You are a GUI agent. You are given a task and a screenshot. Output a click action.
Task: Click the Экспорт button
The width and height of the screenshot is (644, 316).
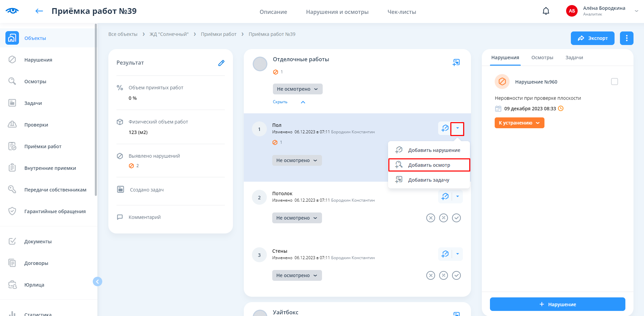tap(592, 38)
